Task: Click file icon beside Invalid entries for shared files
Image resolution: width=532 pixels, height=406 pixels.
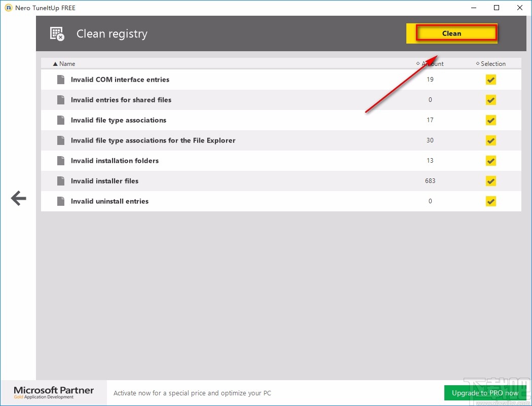Action: pyautogui.click(x=61, y=100)
